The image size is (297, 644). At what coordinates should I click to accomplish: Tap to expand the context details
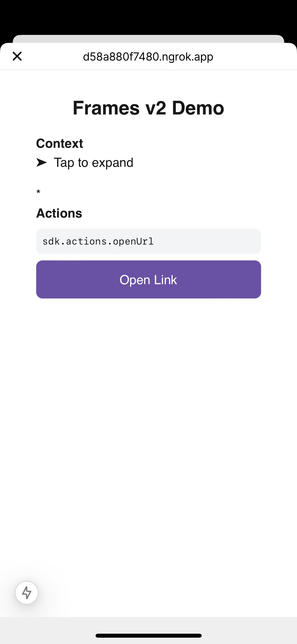[x=93, y=162]
